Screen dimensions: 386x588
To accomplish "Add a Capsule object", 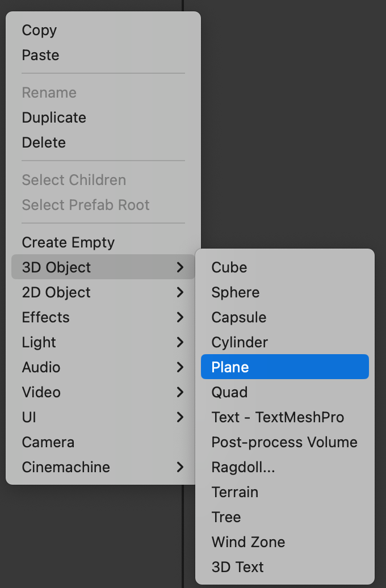I will point(285,317).
